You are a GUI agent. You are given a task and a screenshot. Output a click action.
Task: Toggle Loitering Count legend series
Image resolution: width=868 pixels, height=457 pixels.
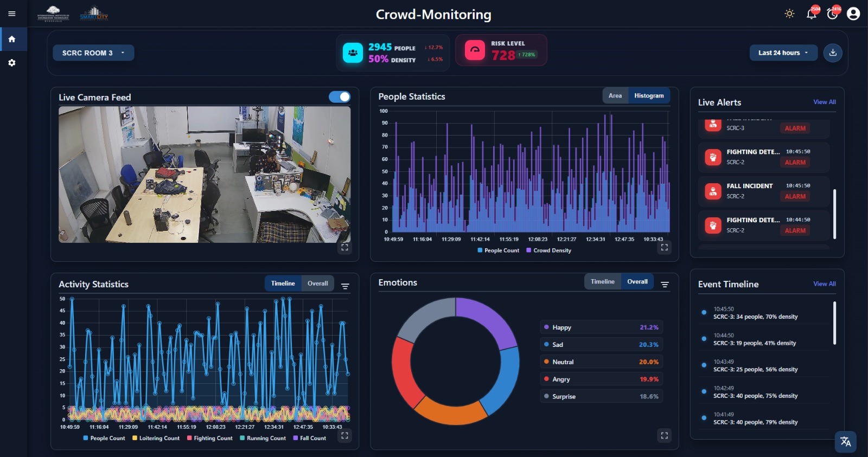click(156, 438)
